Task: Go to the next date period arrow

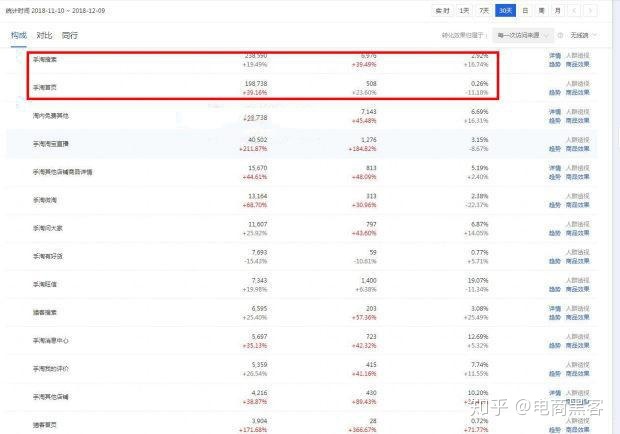Action: (x=590, y=11)
